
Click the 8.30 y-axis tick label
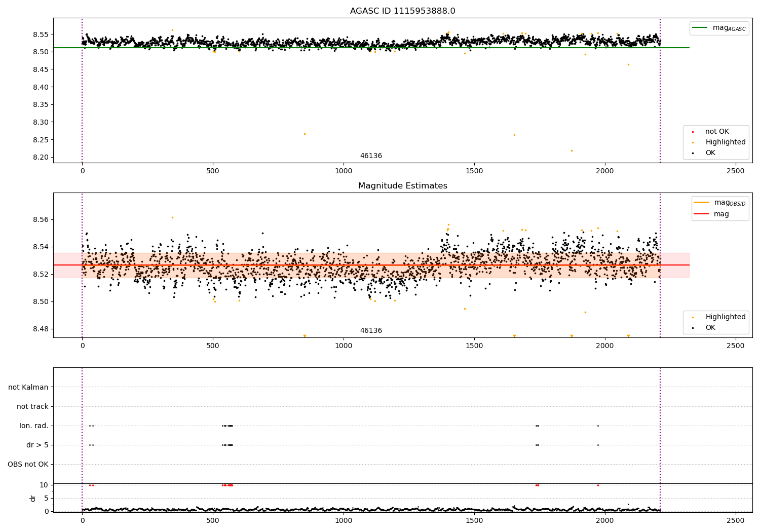point(41,122)
